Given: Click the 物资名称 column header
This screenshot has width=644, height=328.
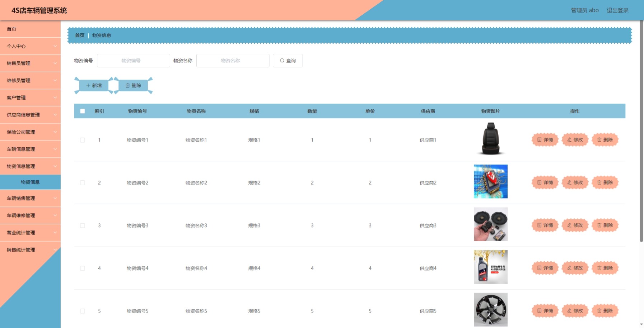Looking at the screenshot, I should (196, 111).
